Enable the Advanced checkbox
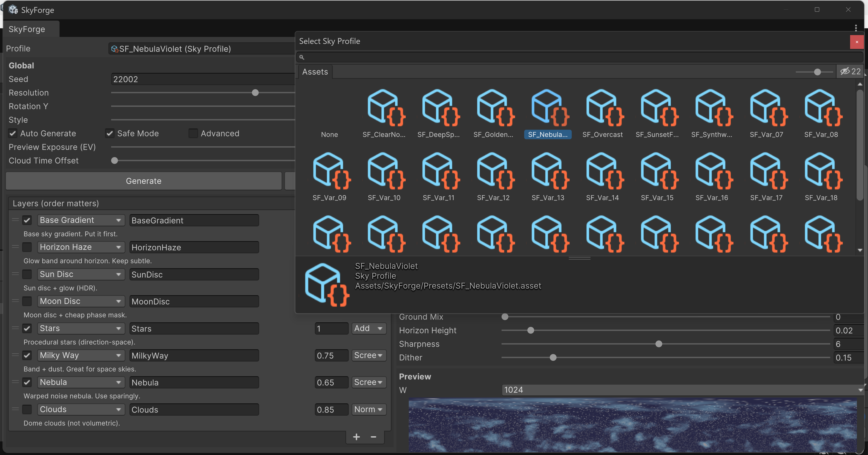868x455 pixels. pos(193,134)
